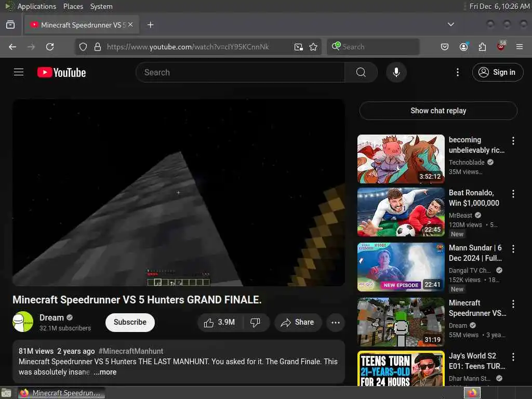
Task: Click '81M views 2 years ago' text
Action: point(57,351)
